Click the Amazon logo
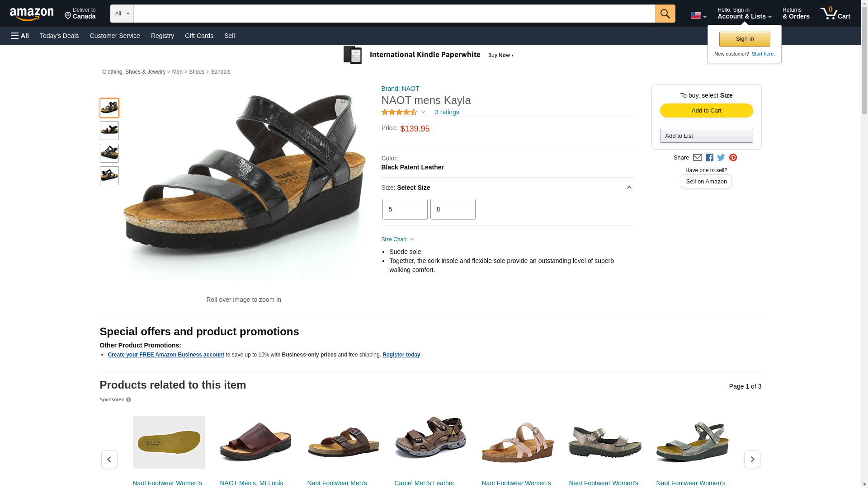The width and height of the screenshot is (868, 488). 32,14
